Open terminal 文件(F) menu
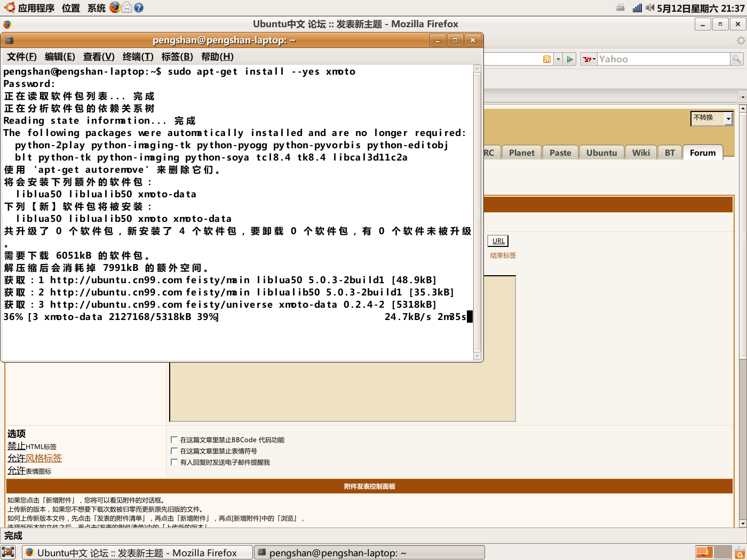This screenshot has width=747, height=560. point(21,57)
